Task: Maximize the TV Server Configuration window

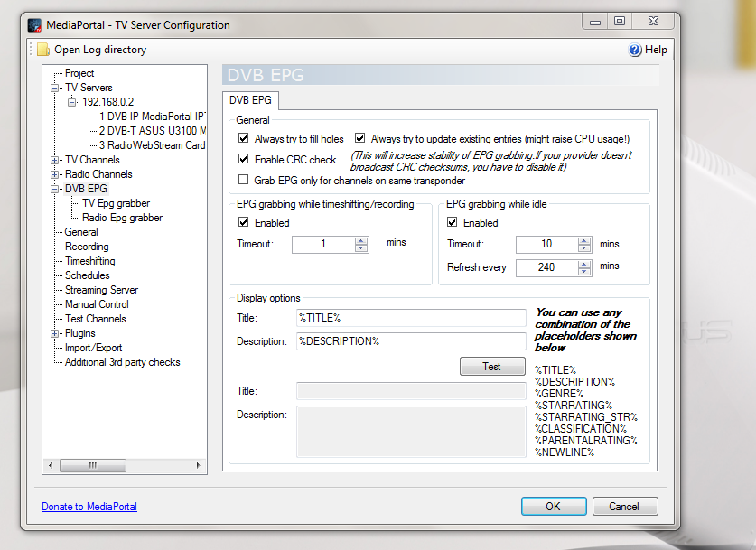Action: [620, 21]
